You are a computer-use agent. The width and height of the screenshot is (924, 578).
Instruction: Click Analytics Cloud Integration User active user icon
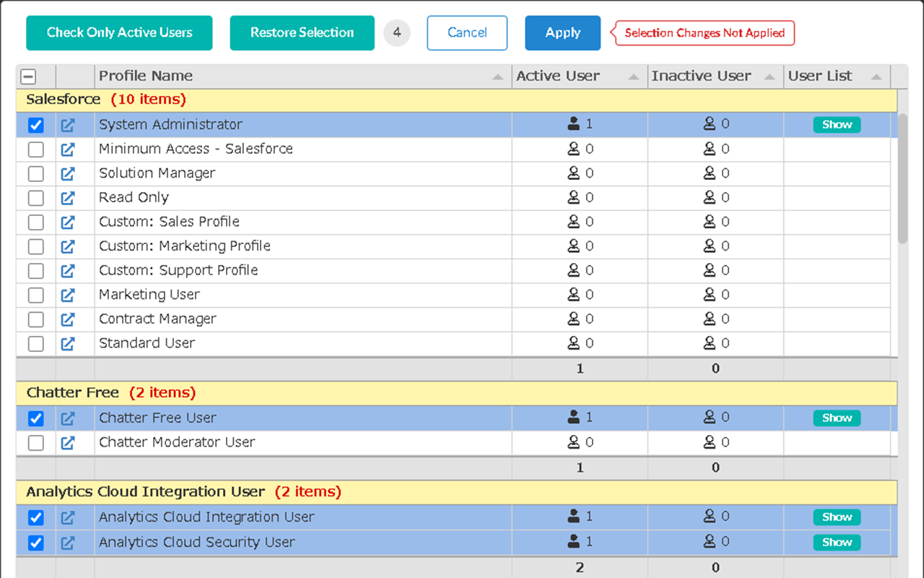pyautogui.click(x=573, y=516)
